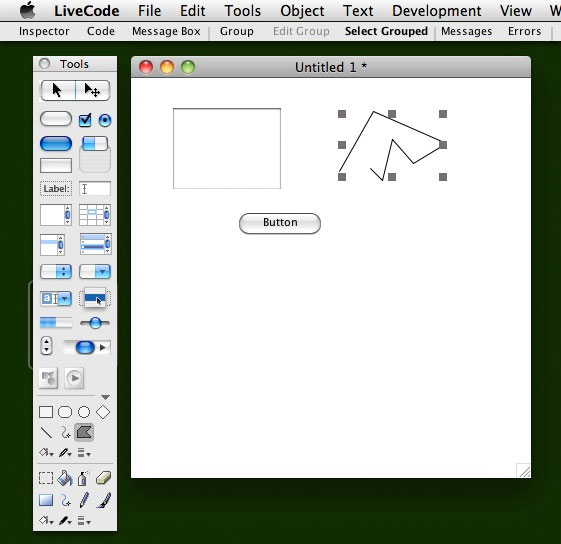Choose the option menu tool
Image resolution: width=561 pixels, height=544 pixels.
click(56, 272)
